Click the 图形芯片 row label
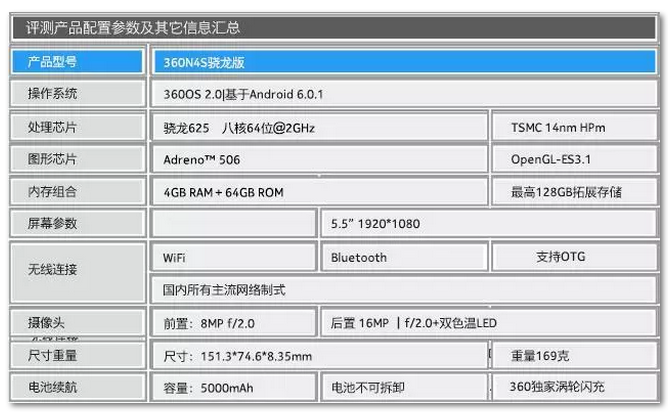 pos(79,160)
